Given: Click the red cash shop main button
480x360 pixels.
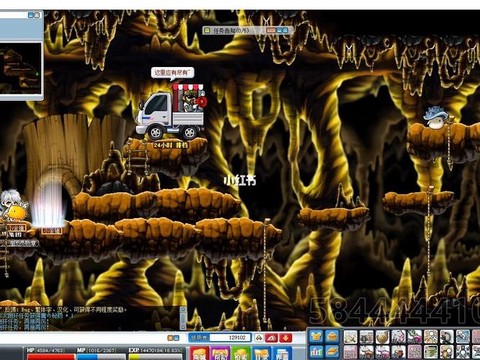Looking at the screenshot, I should coord(199,353).
